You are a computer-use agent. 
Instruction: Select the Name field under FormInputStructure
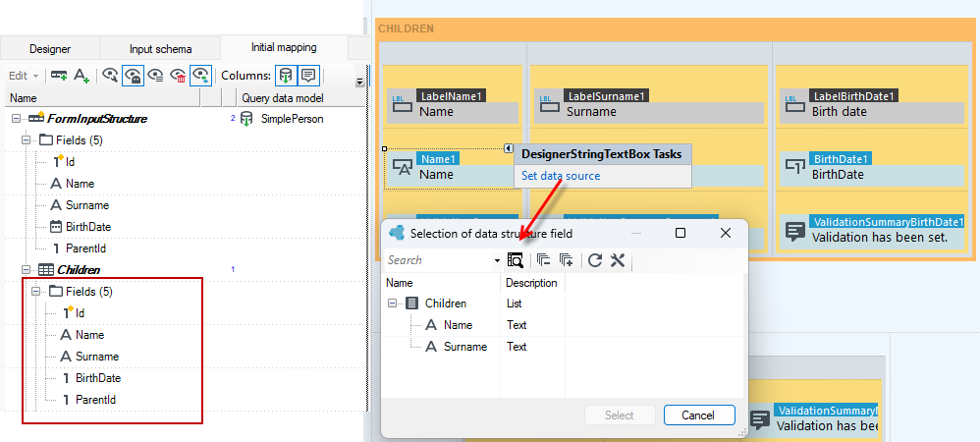click(80, 184)
